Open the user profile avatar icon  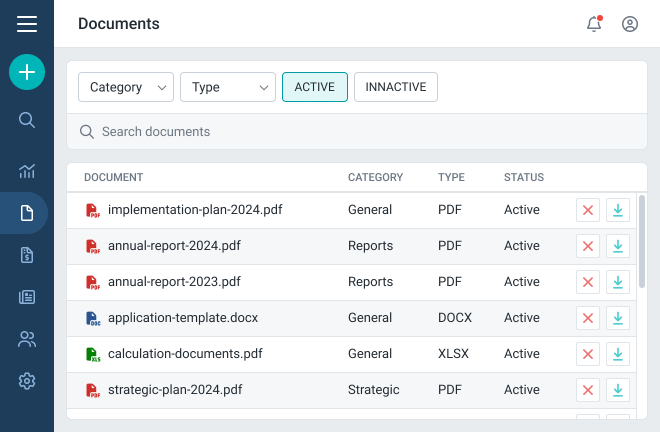630,24
